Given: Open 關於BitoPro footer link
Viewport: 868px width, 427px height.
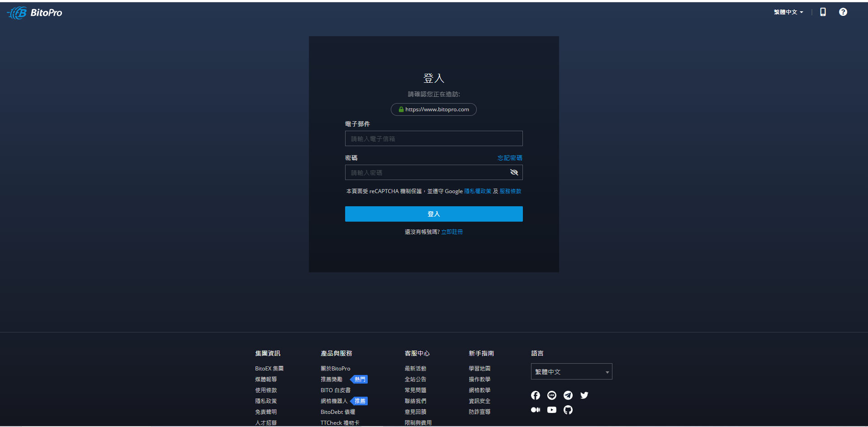Looking at the screenshot, I should pos(335,369).
